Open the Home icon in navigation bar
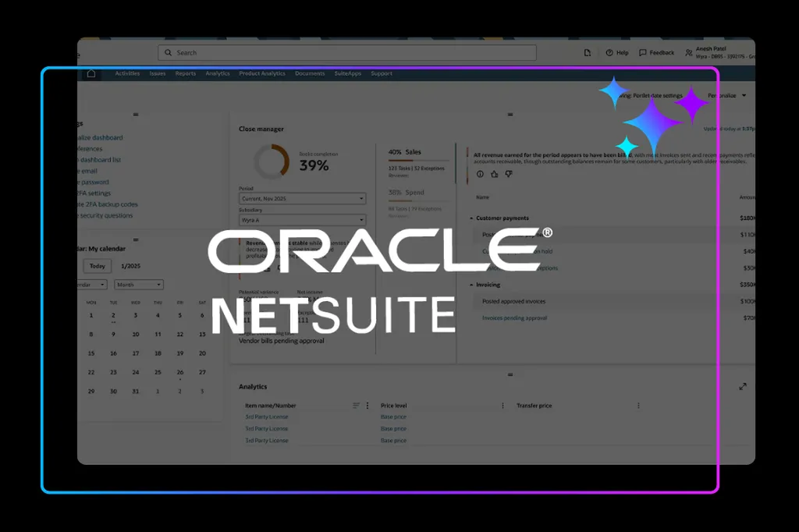This screenshot has width=799, height=532. click(91, 73)
